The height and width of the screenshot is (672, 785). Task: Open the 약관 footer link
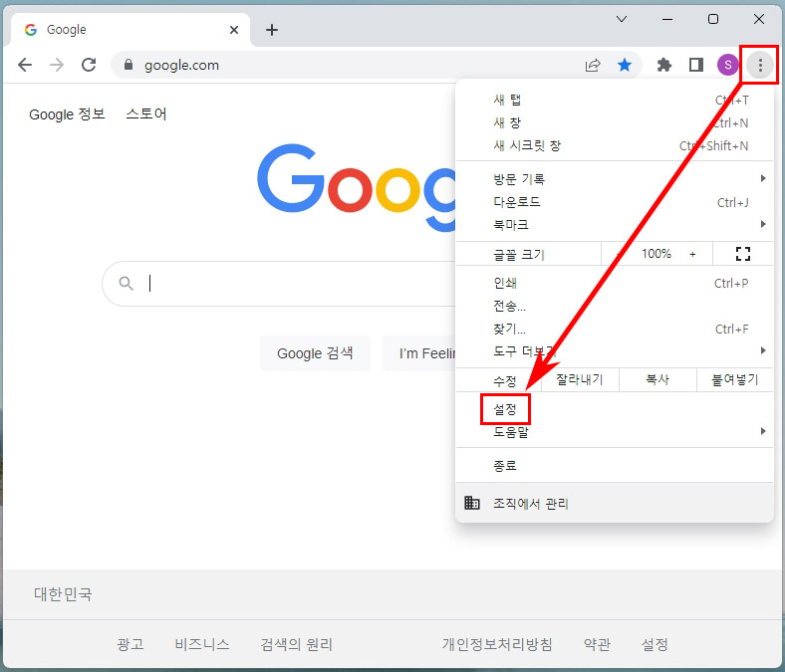(597, 644)
